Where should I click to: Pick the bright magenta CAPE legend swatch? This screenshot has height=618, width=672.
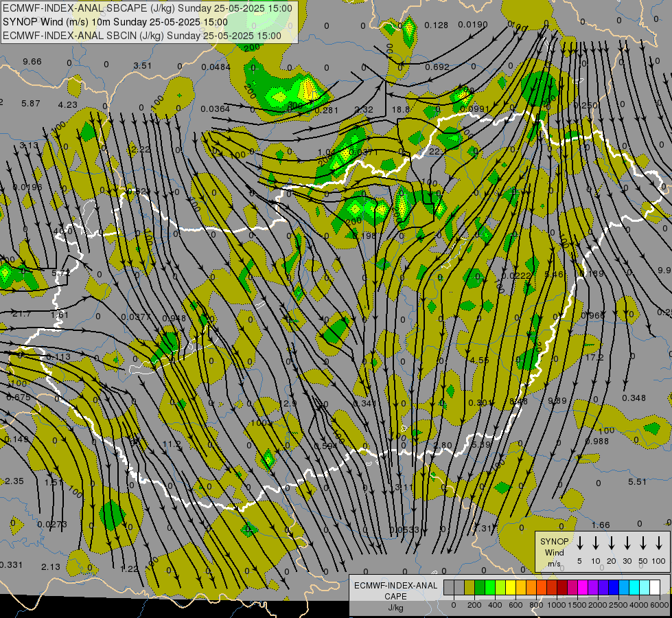[x=583, y=587]
